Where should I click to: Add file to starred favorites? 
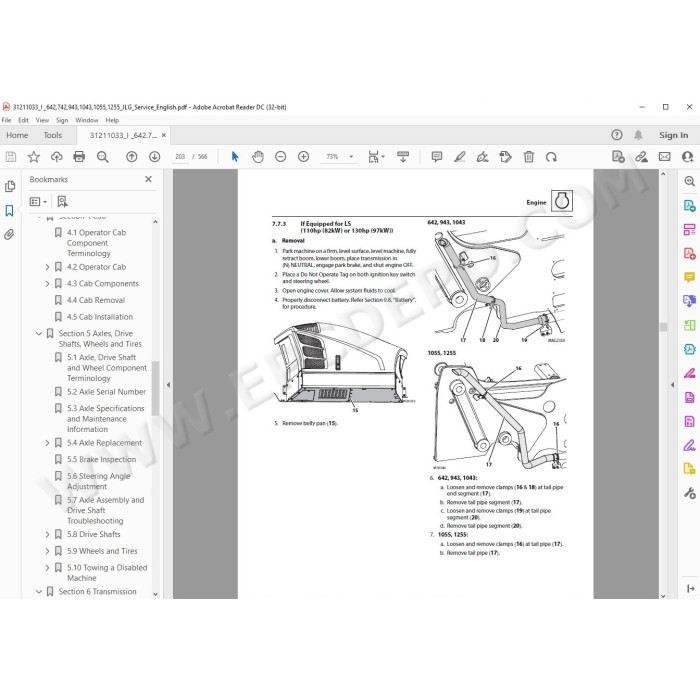pos(33,157)
